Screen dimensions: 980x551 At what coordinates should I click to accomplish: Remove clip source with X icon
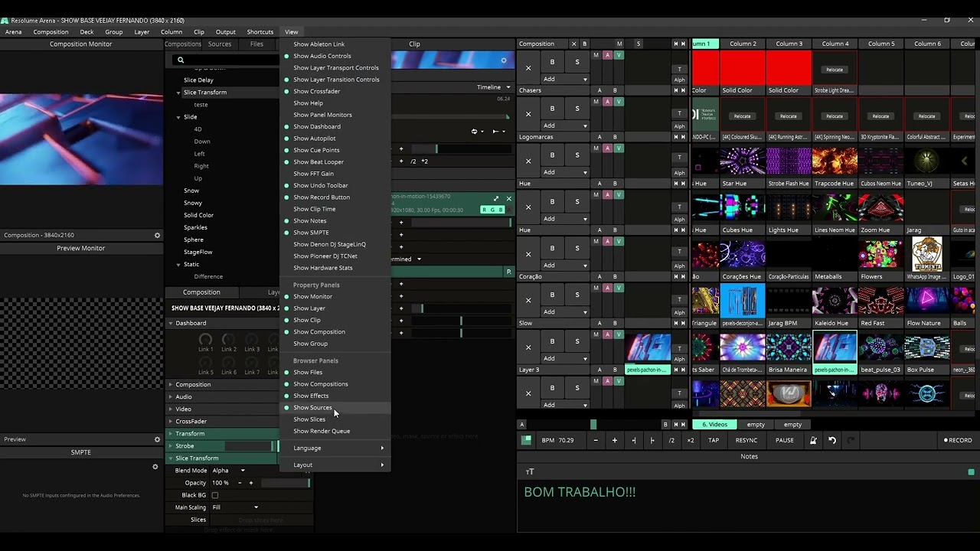click(508, 199)
